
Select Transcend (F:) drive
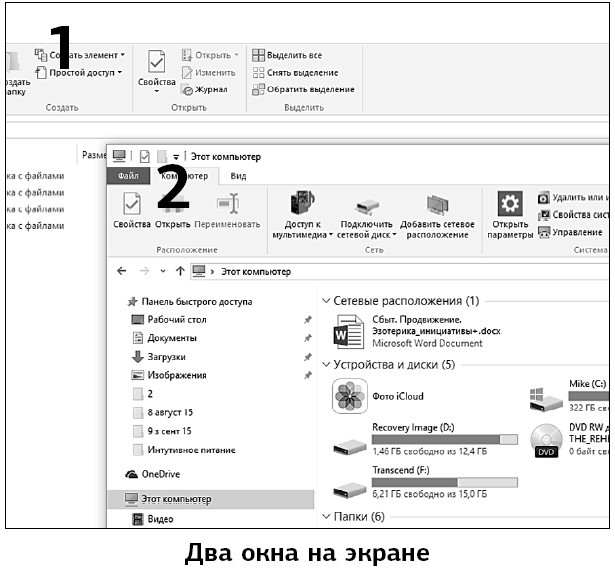pos(425,482)
